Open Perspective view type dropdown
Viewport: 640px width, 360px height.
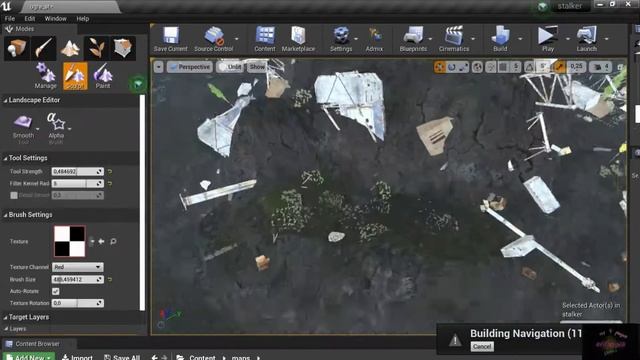coord(190,67)
